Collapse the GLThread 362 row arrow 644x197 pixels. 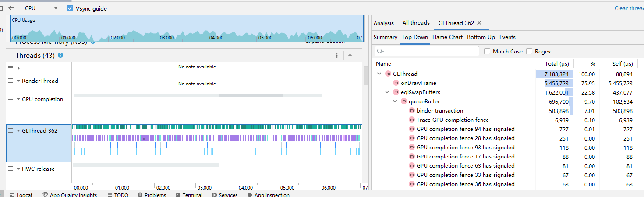point(18,130)
